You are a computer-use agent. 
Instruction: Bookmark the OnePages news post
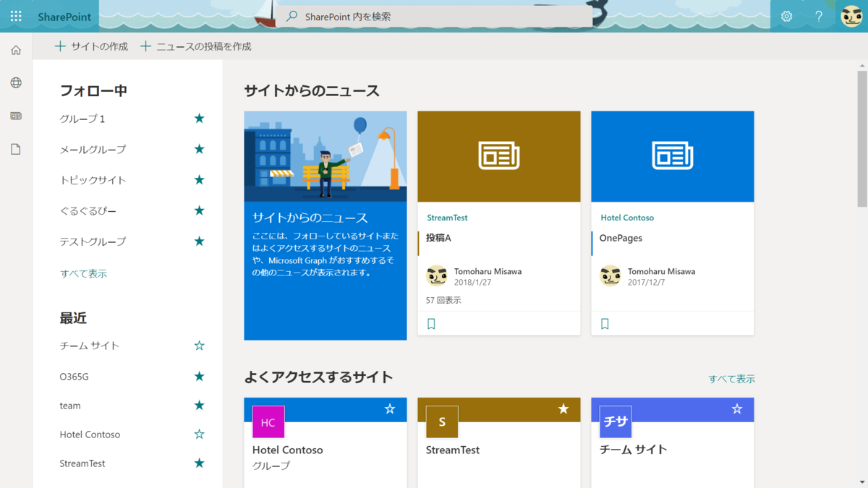[605, 324]
